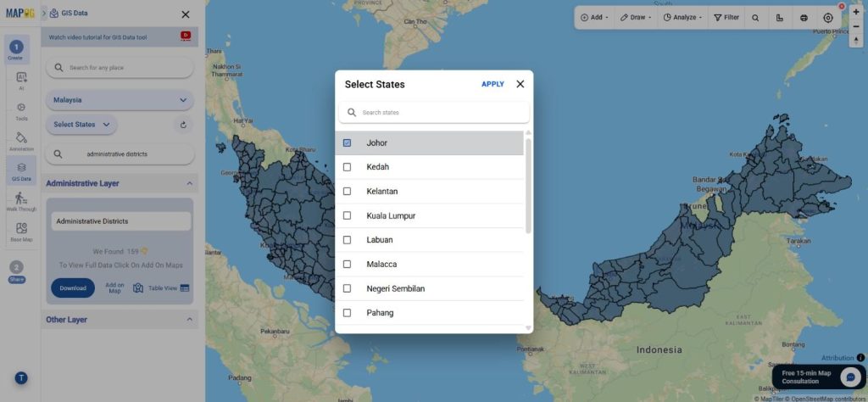Click the Create step 1 button

pos(16,50)
